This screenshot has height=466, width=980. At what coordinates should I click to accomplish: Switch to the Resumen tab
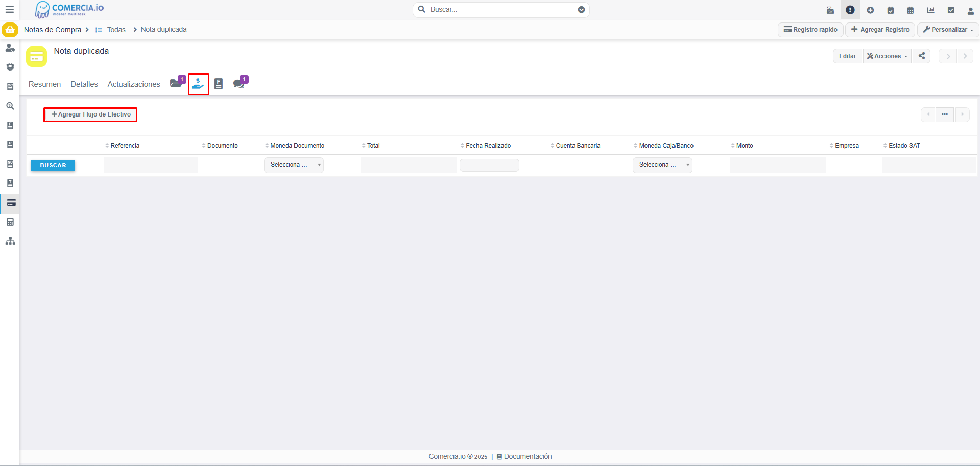[x=44, y=84]
